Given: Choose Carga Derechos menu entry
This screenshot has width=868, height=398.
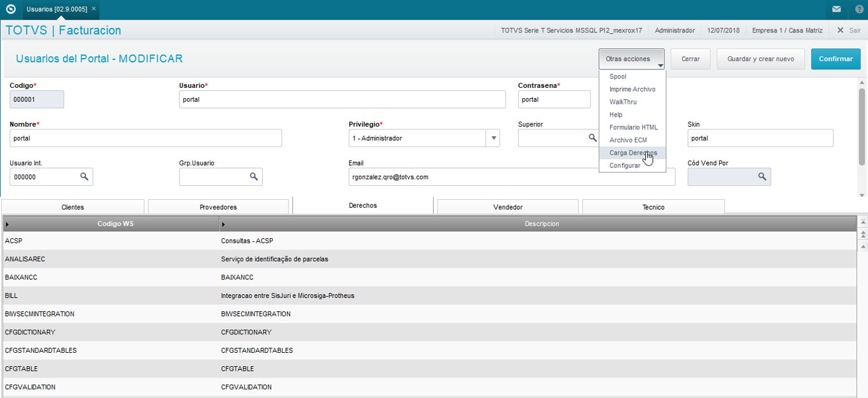Looking at the screenshot, I should tap(633, 153).
